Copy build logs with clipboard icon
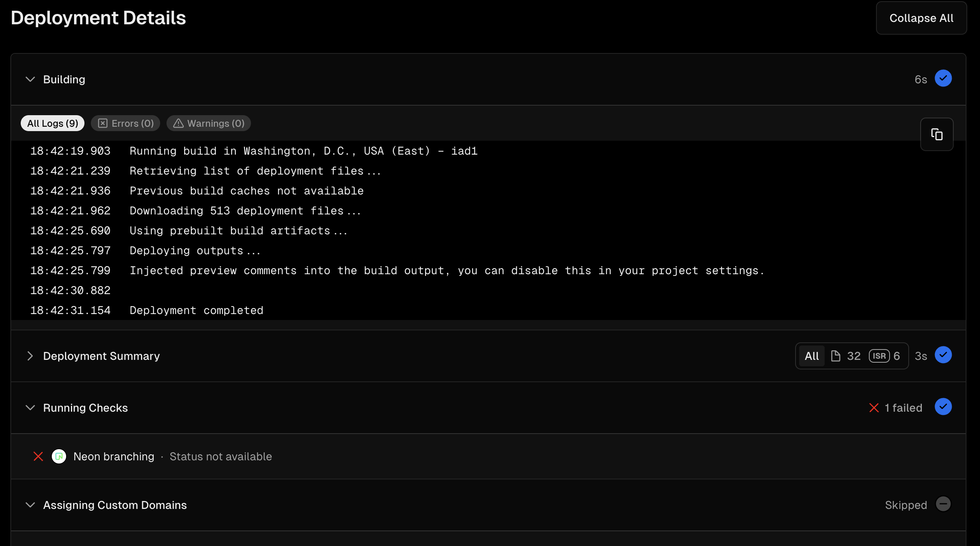The image size is (980, 546). [937, 134]
